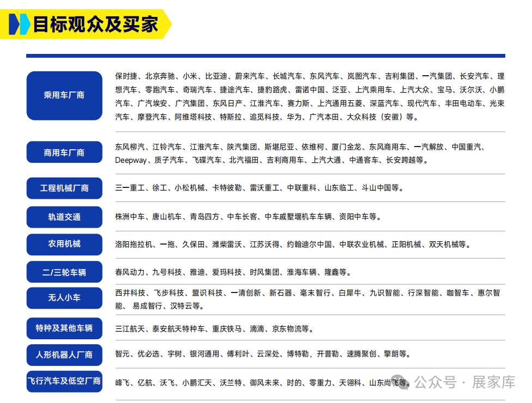Click the 华为 company name link

pyautogui.click(x=294, y=117)
